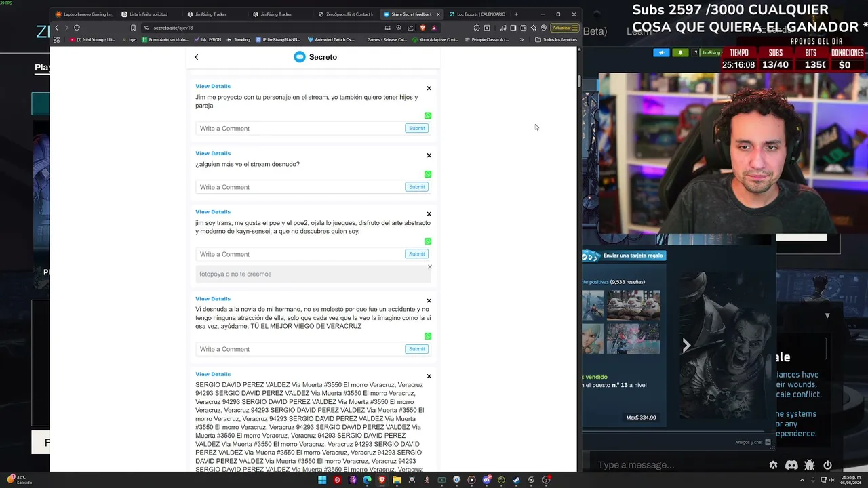Image resolution: width=868 pixels, height=488 pixels.
Task: Bookmark this page with the bookmark icon
Action: [133, 28]
